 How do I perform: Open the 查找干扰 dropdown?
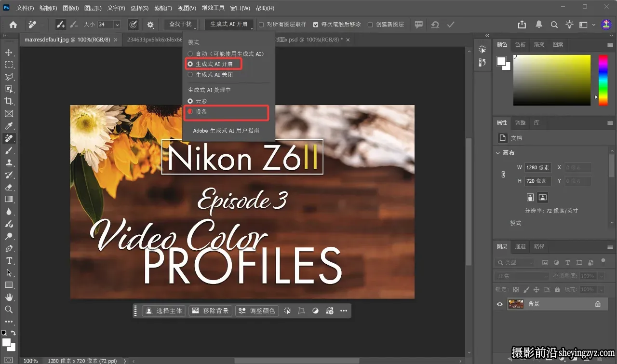180,24
